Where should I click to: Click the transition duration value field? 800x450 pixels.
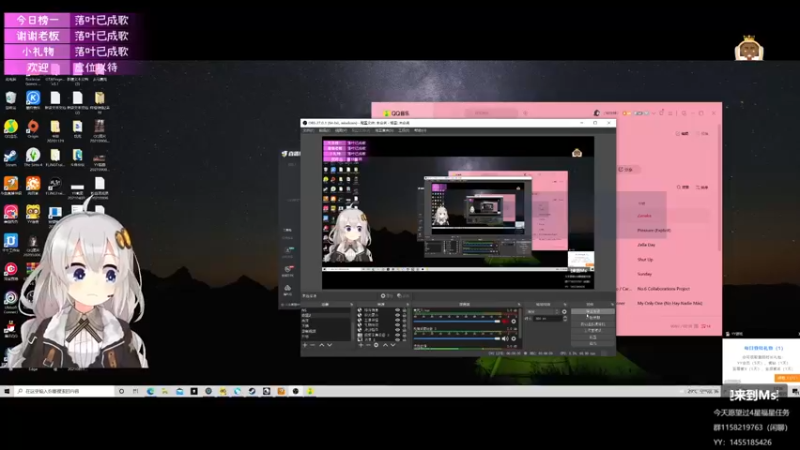pos(548,318)
